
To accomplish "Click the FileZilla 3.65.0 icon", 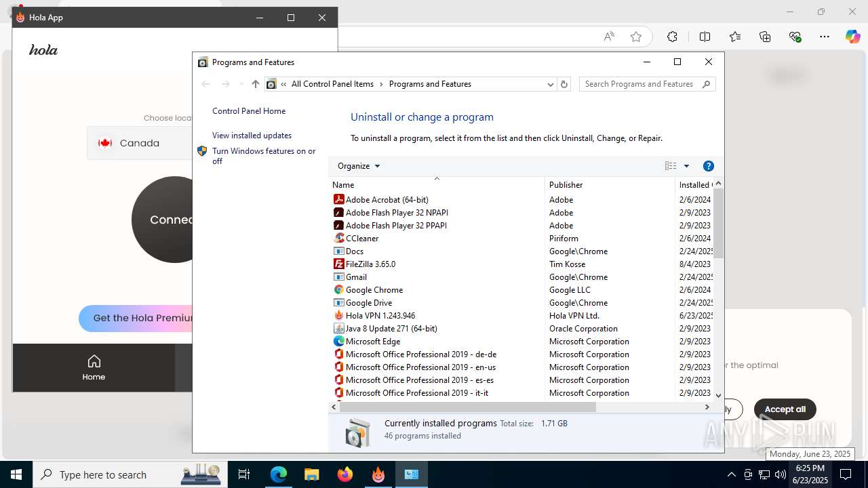I will [x=339, y=264].
